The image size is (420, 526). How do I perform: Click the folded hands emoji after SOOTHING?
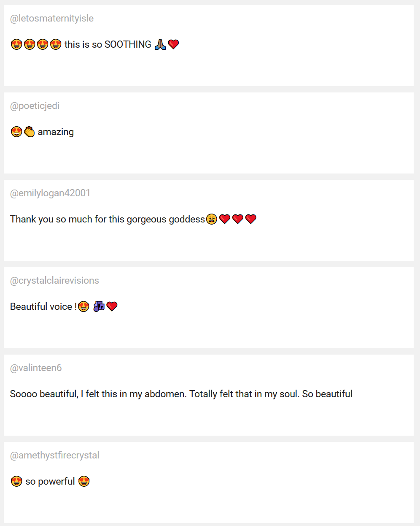pyautogui.click(x=160, y=44)
